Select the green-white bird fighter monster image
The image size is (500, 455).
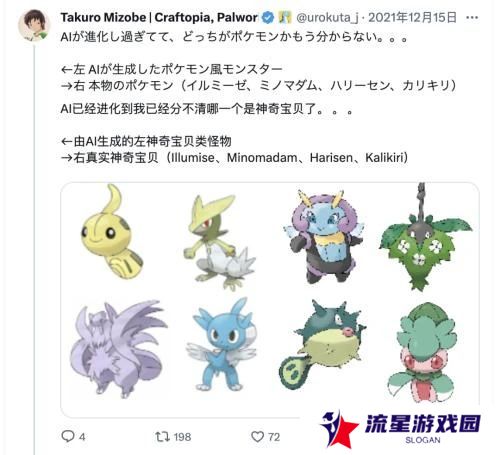point(220,242)
